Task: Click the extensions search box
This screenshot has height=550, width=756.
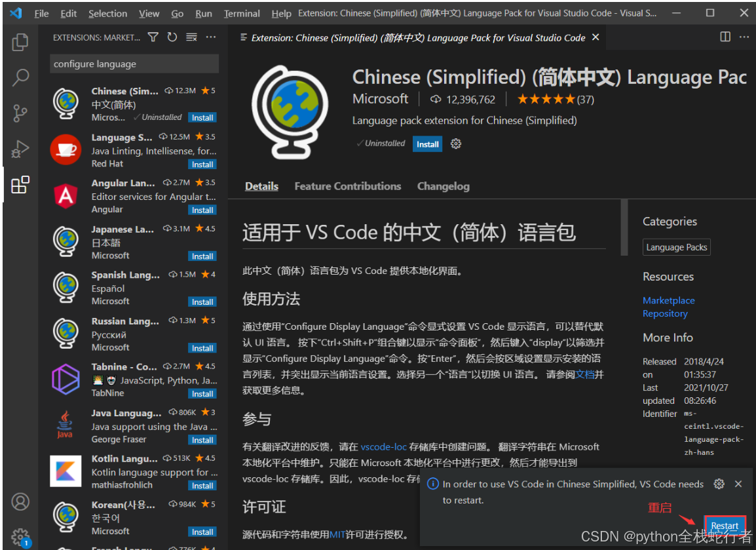Action: [x=134, y=64]
